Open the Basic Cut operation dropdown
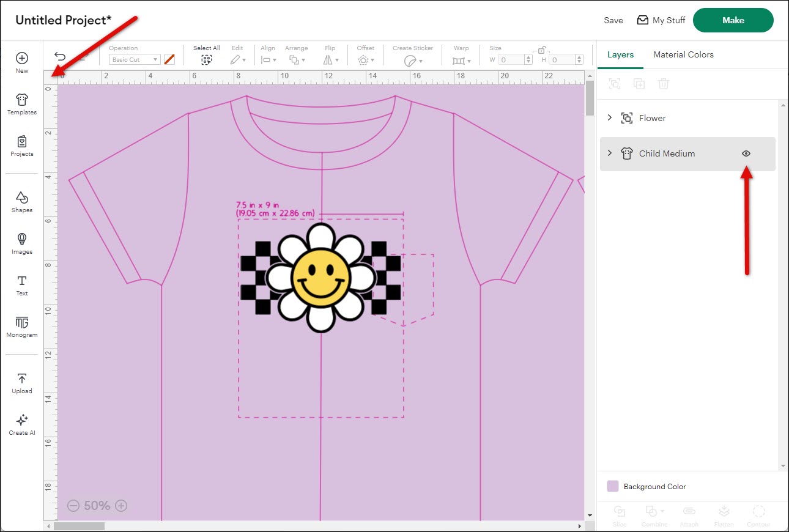The width and height of the screenshot is (789, 532). [134, 59]
